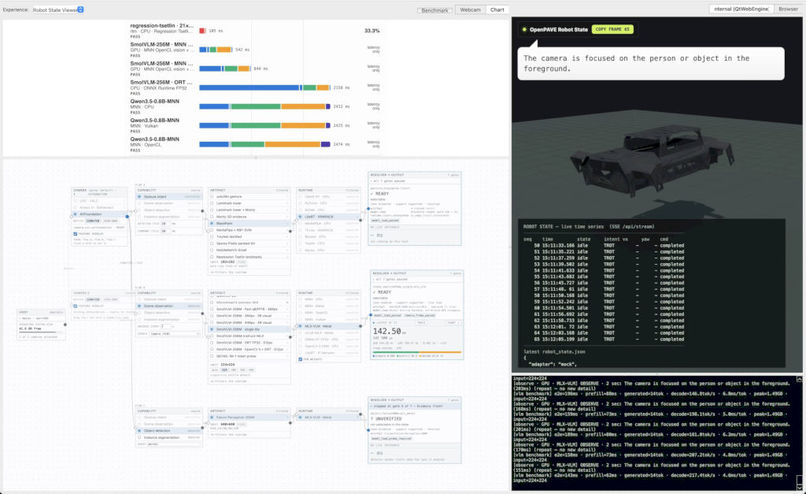Click the status dot beside OpenPAVE Robot State
The image size is (806, 494).
(524, 29)
